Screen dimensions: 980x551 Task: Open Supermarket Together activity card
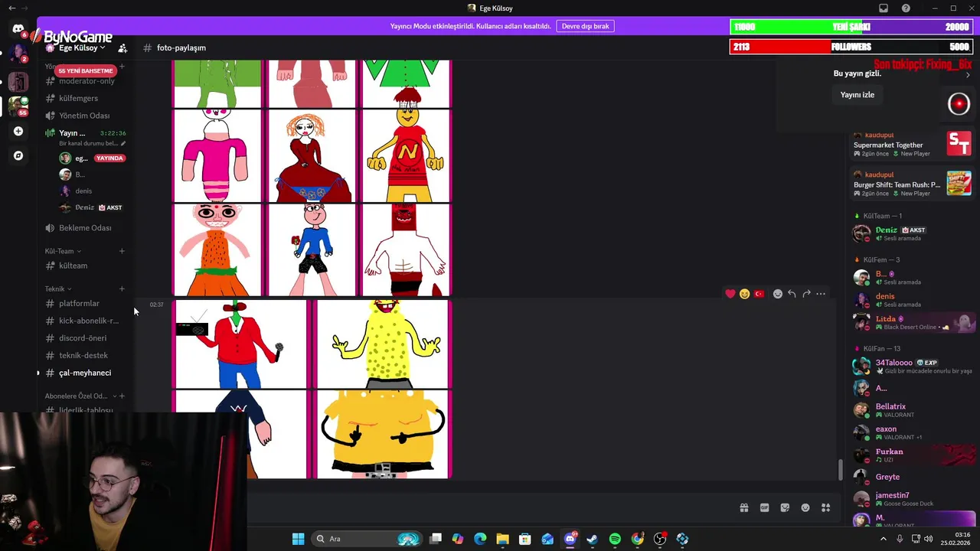click(x=912, y=144)
